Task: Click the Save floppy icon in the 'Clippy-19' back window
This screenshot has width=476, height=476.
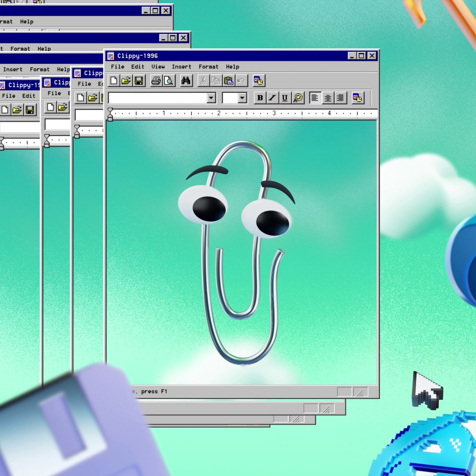Action: (x=30, y=110)
